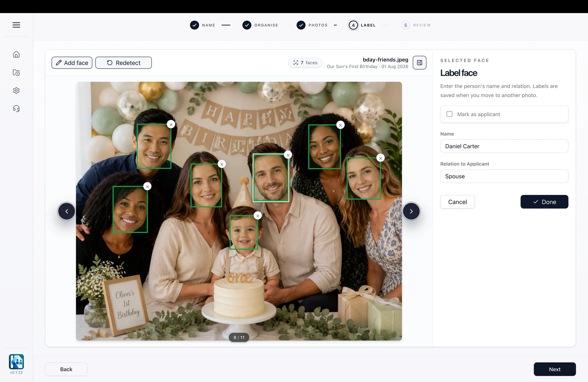This screenshot has width=588, height=382.
Task: Open the Settings gear in sidebar
Action: tap(16, 91)
